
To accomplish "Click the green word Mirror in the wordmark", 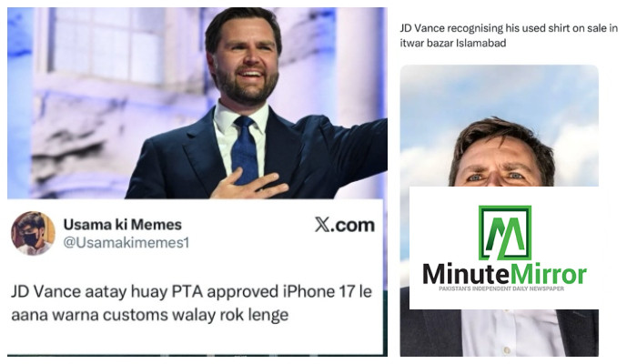I will pos(549,274).
